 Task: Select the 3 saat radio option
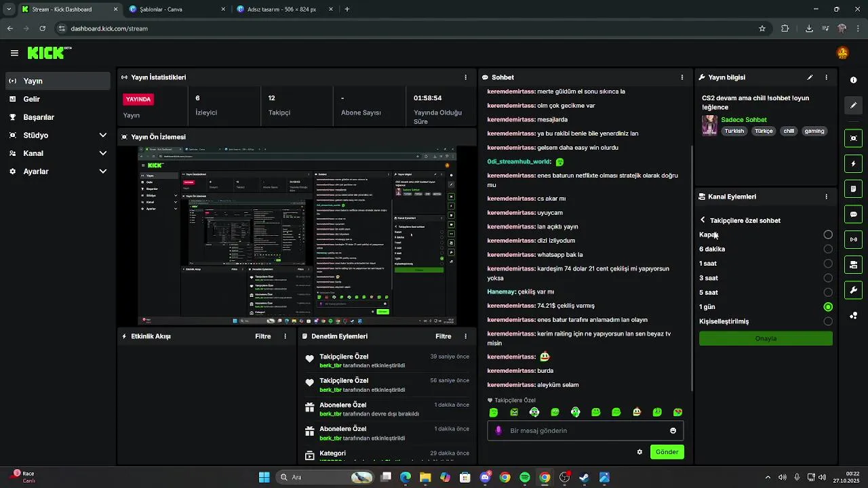tap(828, 278)
